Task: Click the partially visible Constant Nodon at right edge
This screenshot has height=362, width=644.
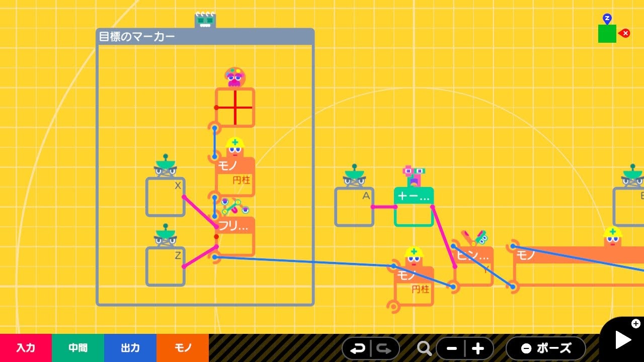Action: pos(628,207)
